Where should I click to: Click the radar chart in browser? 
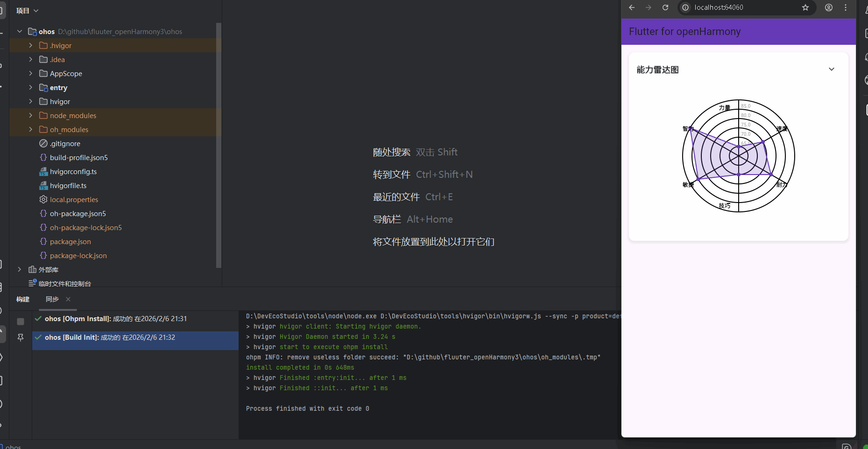pos(739,156)
